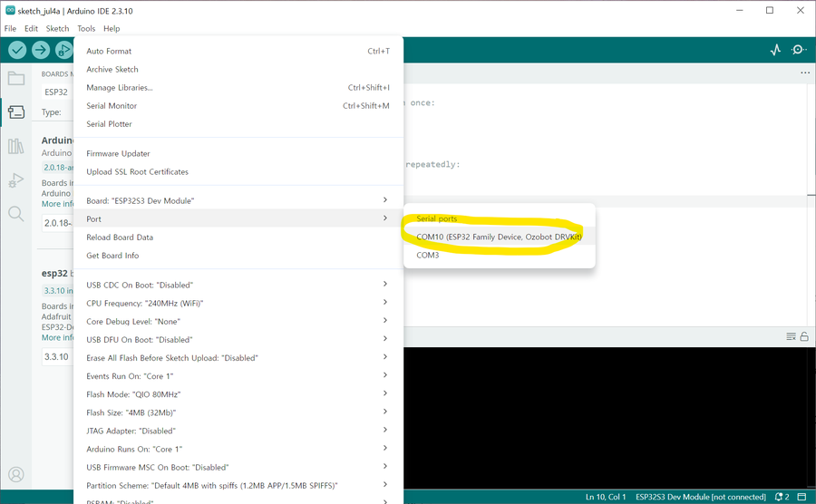
Task: Click the editor vertical scrollbar
Action: pos(811,205)
